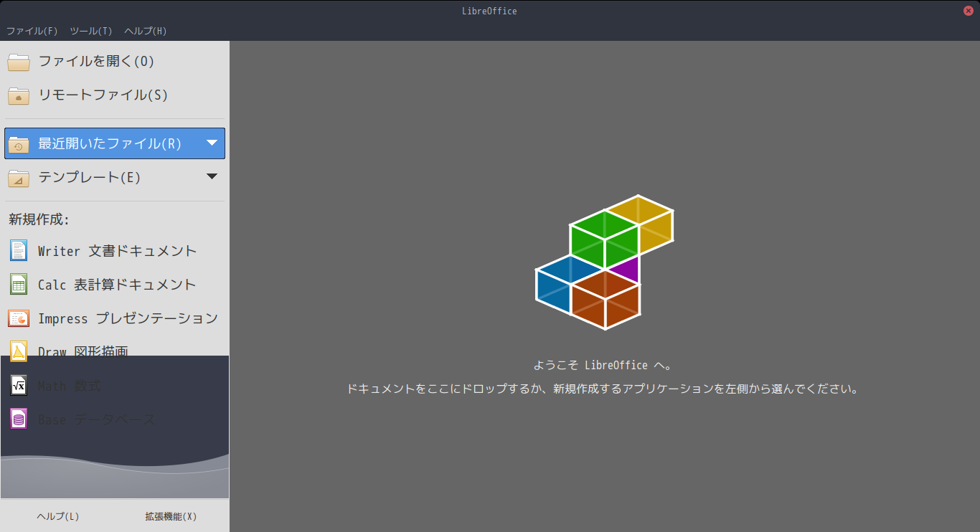
Task: Show the テンプレート(E) view label
Action: (90, 177)
